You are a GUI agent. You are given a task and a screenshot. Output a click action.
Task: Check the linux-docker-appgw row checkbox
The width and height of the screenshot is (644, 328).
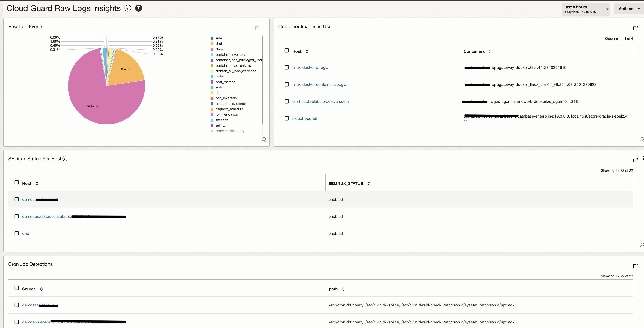[286, 67]
